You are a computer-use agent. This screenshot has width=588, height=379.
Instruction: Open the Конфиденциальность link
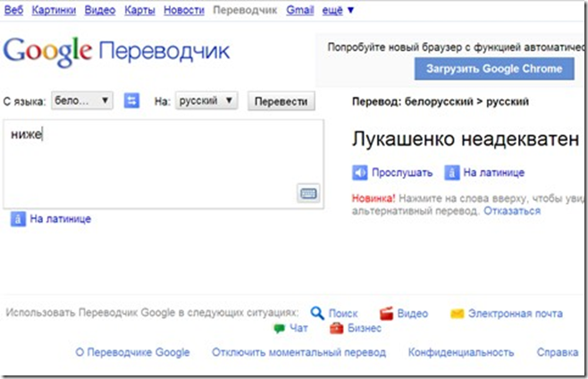(461, 352)
